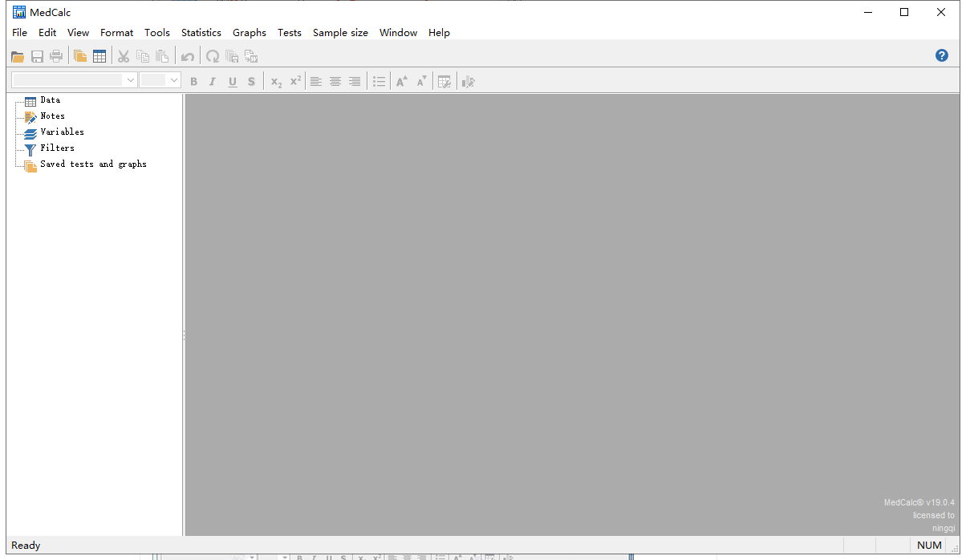Click the orange saved tests toolbar icon
966x560 pixels.
[x=80, y=56]
